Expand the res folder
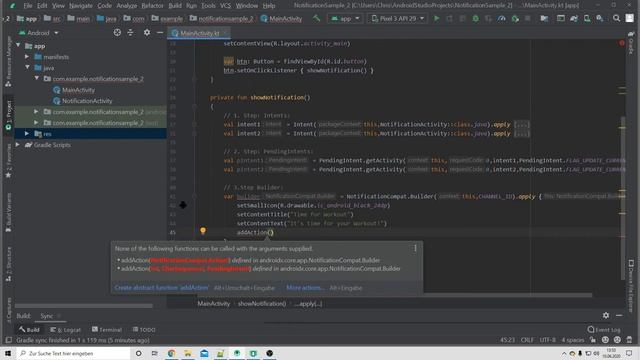This screenshot has height=360, width=640. 27,133
